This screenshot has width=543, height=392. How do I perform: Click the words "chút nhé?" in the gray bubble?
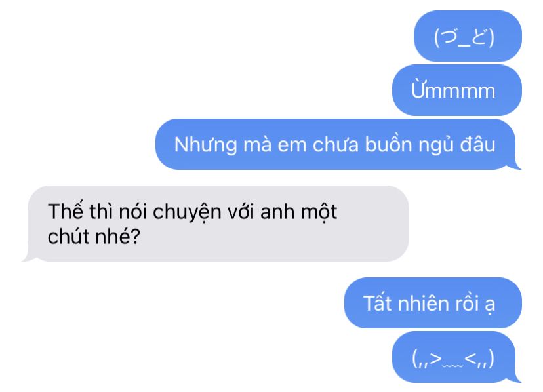[x=94, y=237]
